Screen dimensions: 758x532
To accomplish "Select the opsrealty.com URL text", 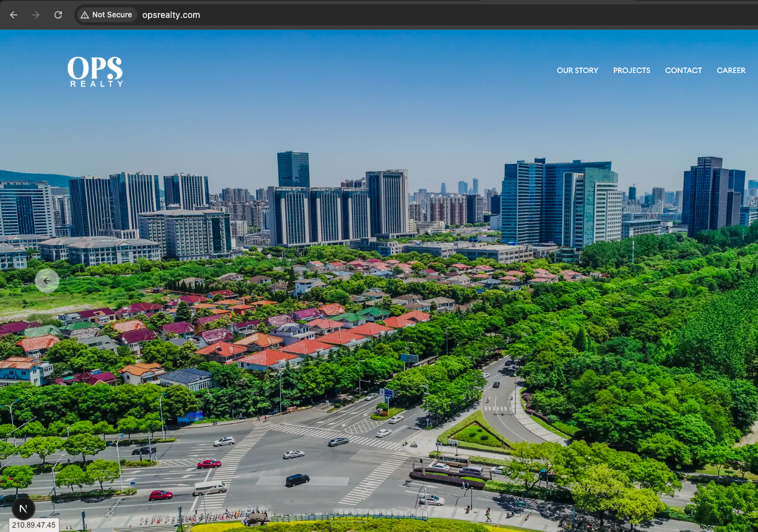I will point(171,15).
